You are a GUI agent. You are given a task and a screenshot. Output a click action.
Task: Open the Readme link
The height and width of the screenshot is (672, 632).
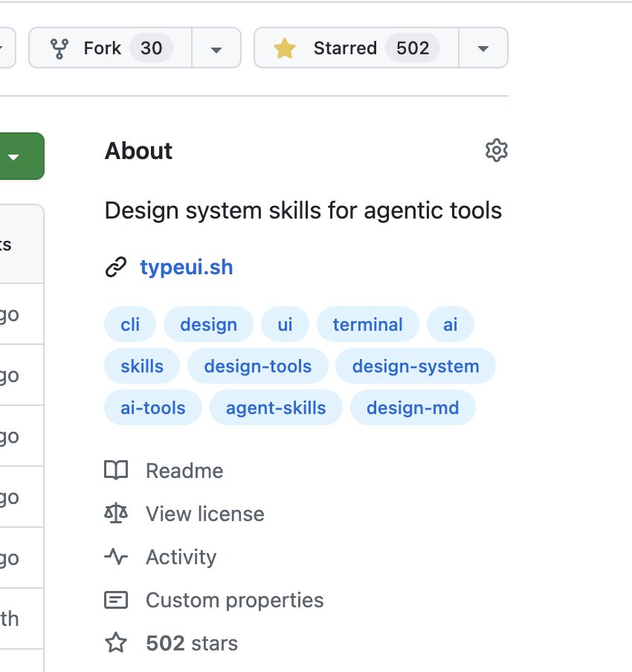pos(184,471)
